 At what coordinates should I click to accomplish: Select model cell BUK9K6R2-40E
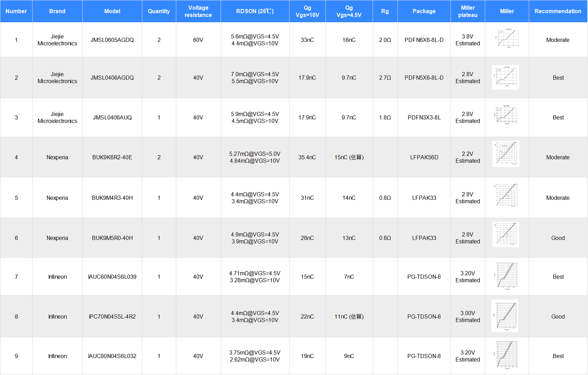click(x=112, y=157)
